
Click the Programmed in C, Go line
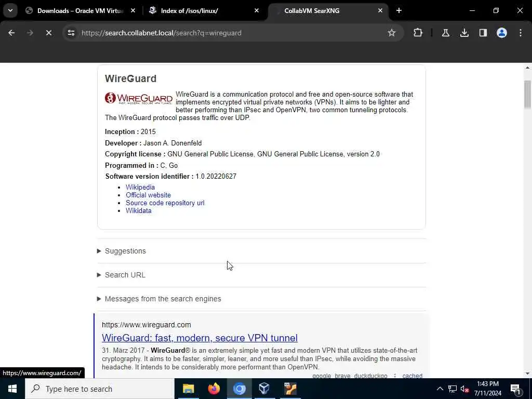(x=141, y=166)
